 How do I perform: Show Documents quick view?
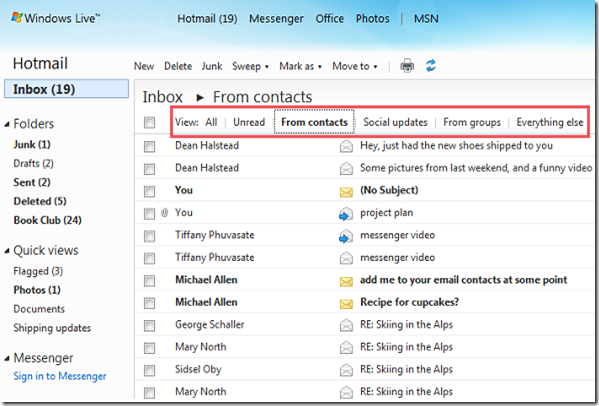coord(39,309)
